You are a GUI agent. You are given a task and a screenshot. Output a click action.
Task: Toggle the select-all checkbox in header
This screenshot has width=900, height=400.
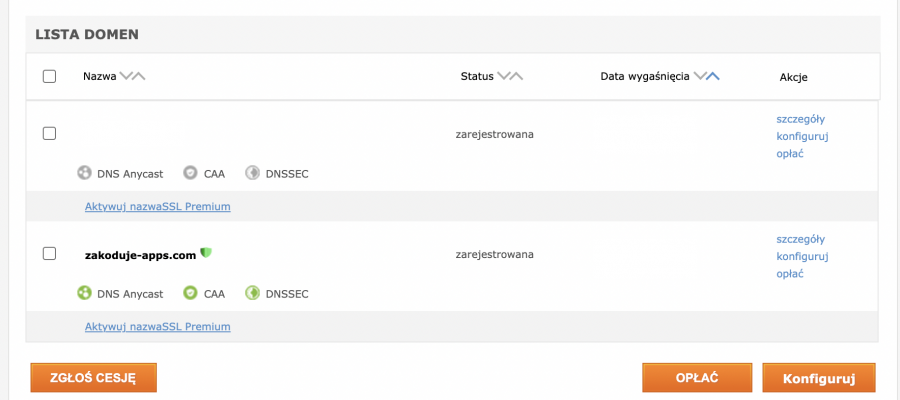pos(49,76)
